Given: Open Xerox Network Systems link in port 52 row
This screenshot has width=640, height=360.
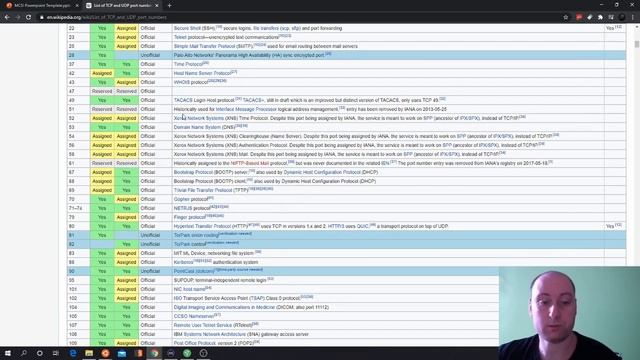Looking at the screenshot, I should (199, 118).
